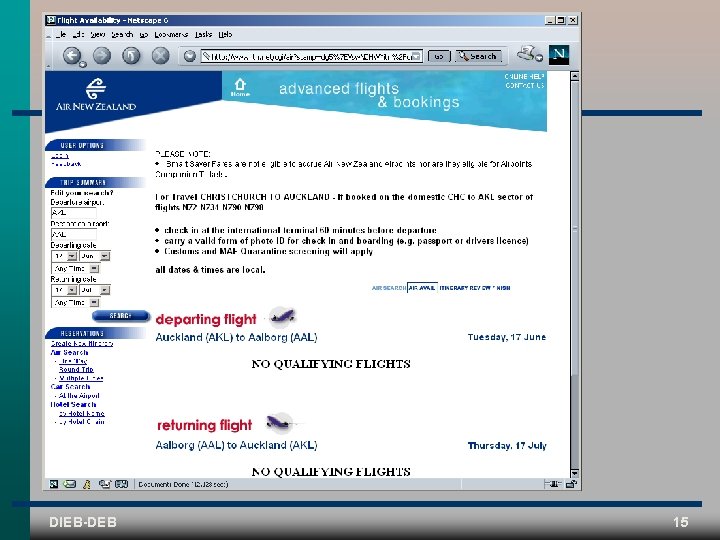The height and width of the screenshot is (540, 720).
Task: Click the Netscape N logo
Action: pyautogui.click(x=559, y=55)
